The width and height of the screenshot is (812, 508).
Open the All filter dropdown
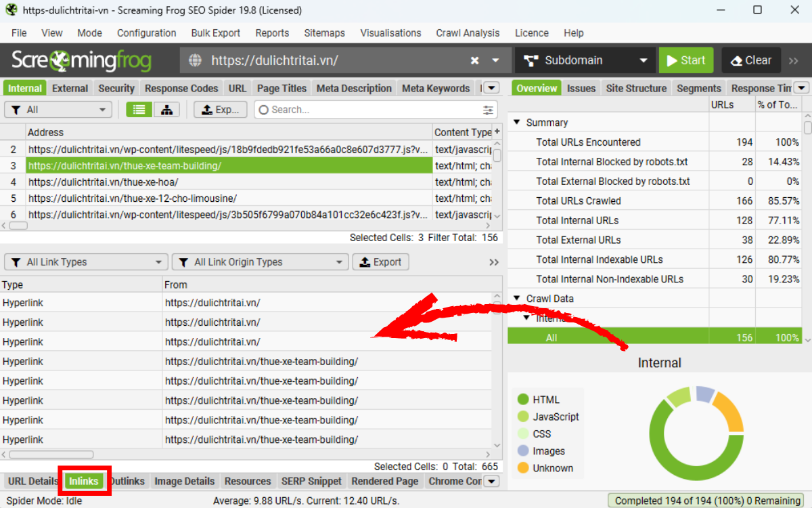click(x=58, y=109)
